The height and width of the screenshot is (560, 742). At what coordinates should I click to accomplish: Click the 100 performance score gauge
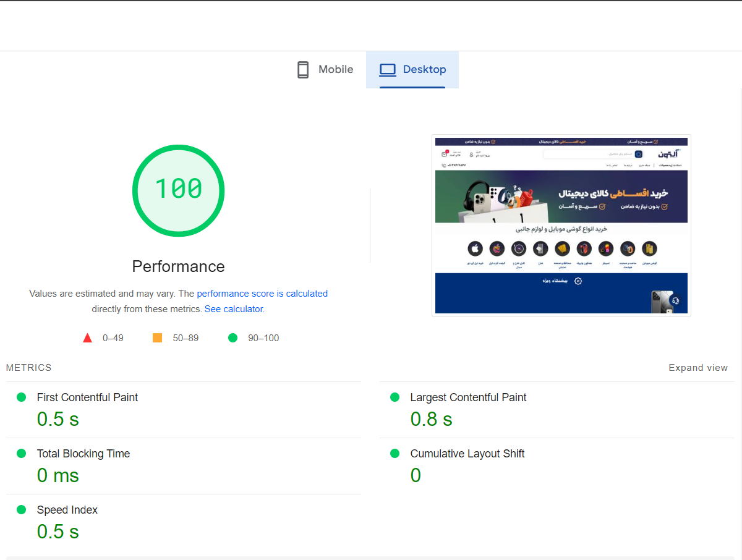tap(178, 190)
